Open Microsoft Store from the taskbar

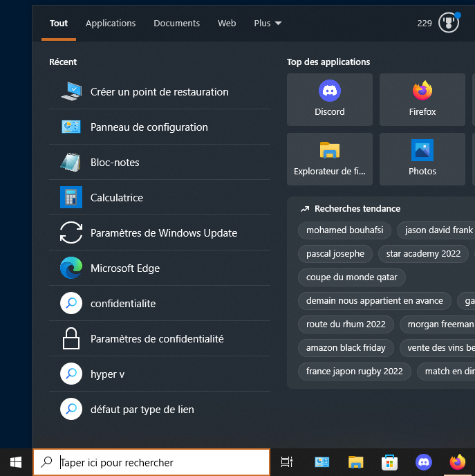point(389,462)
